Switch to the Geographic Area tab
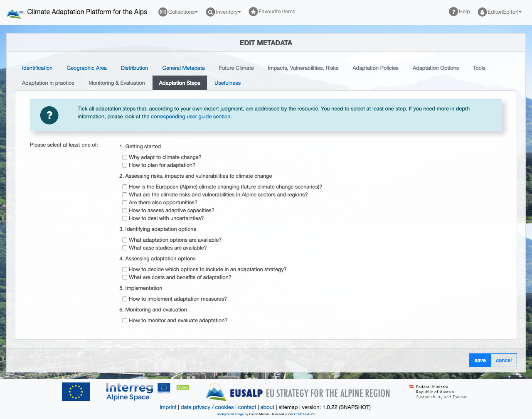Screen dimensions: 532x419 point(86,68)
